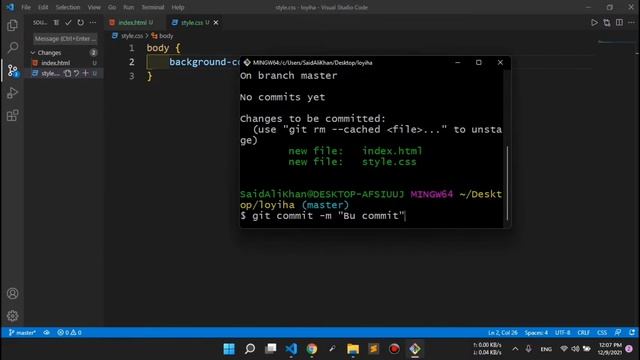Open the Help menu
Viewport: 640px width, 360px height.
(178, 7)
